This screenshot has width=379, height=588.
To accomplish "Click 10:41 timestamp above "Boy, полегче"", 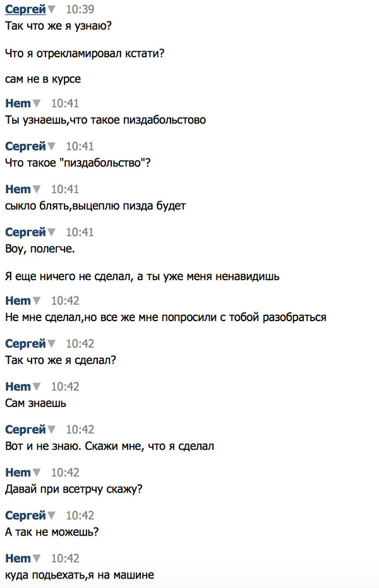I will [80, 233].
